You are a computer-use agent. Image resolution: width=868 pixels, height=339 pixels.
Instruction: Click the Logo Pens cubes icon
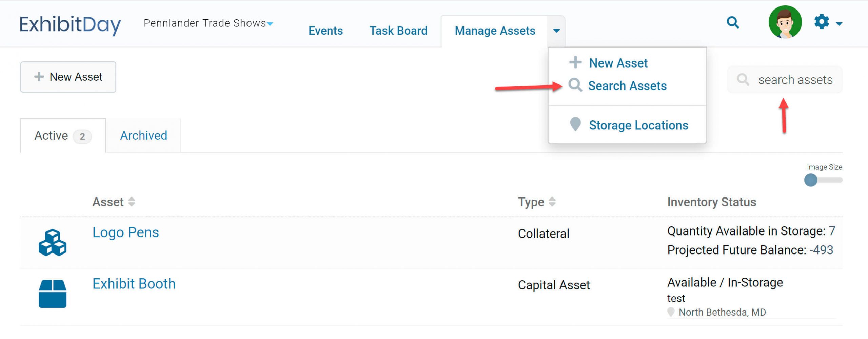click(x=53, y=242)
